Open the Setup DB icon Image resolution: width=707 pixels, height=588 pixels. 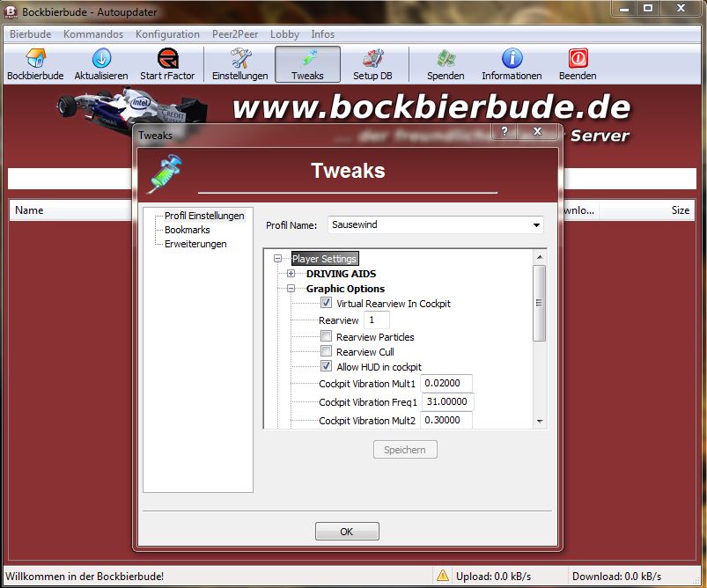[x=372, y=59]
